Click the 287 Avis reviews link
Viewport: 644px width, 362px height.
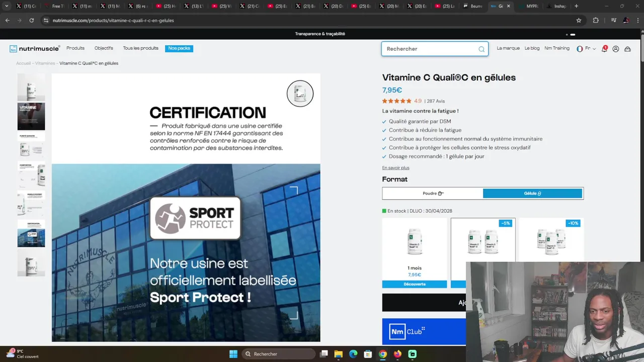(436, 101)
